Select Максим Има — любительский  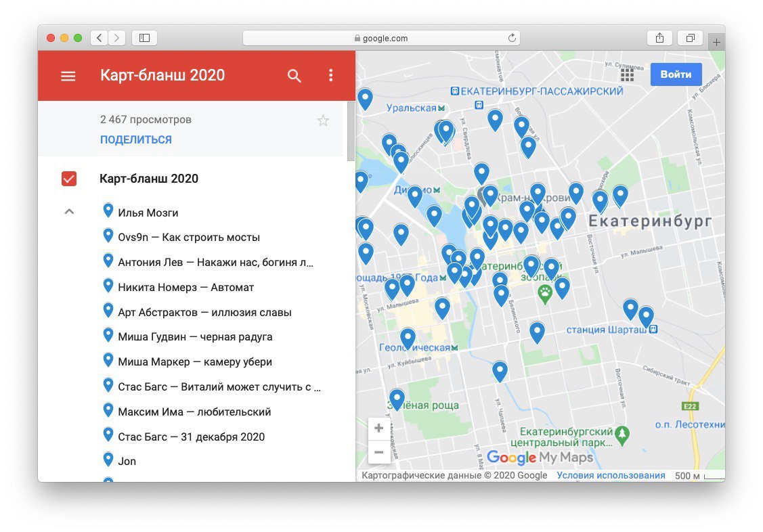(195, 412)
